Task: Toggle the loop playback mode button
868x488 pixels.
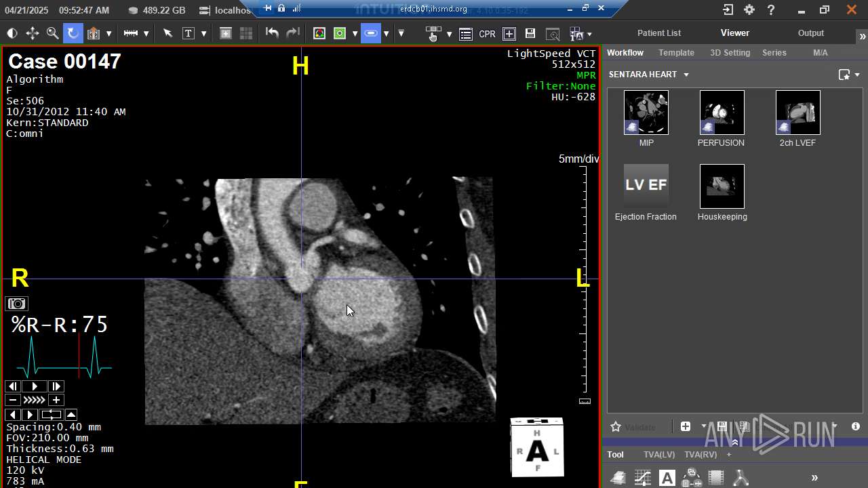Action: (x=51, y=415)
